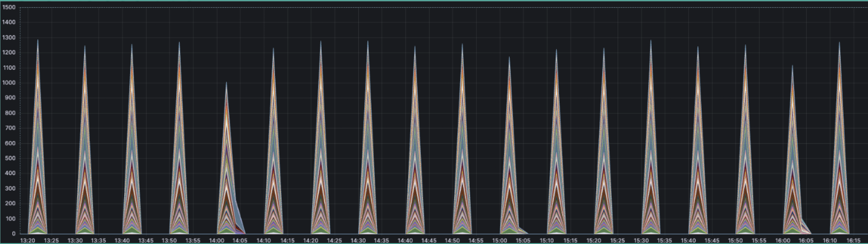This screenshot has width=868, height=244.
Task: Click the x-axis time label 13:40
Action: (122, 240)
